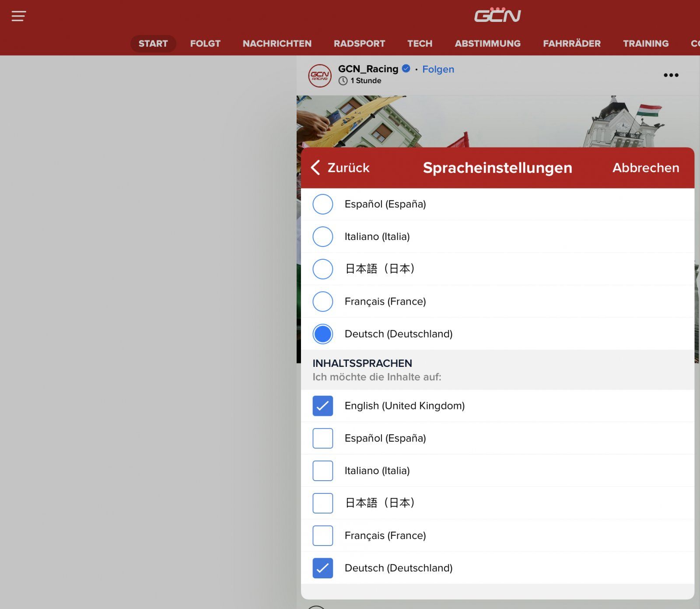Click the back chevron beside Zurück
Image resolution: width=700 pixels, height=609 pixels.
click(315, 168)
